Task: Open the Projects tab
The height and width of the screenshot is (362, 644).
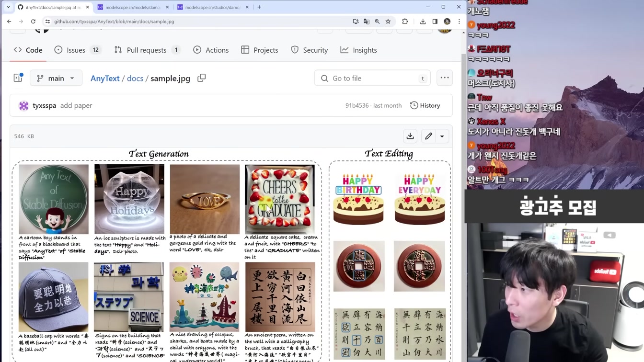Action: pyautogui.click(x=260, y=50)
